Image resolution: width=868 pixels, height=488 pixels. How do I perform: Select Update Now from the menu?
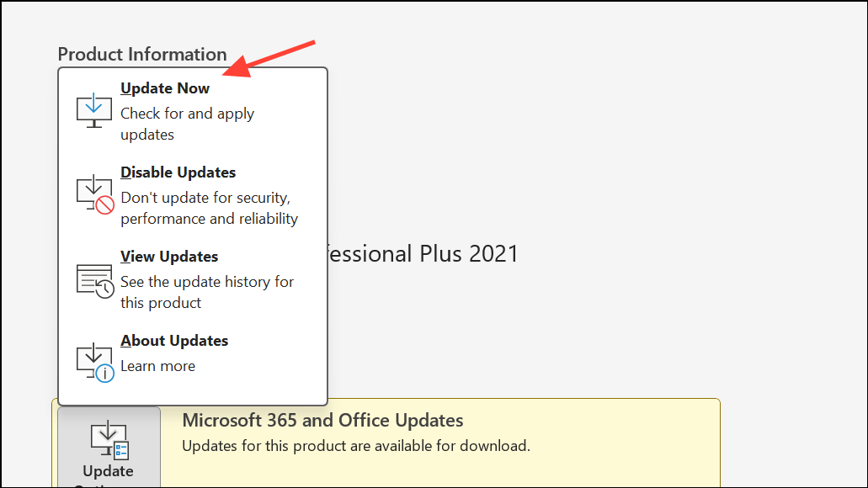193,110
